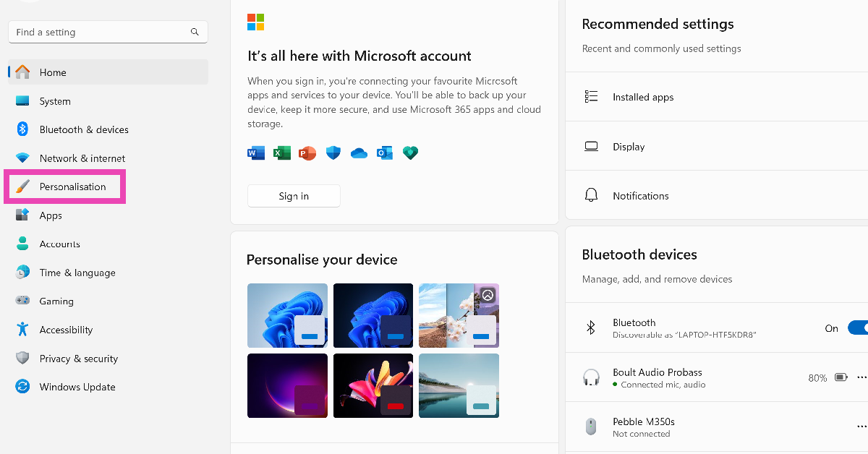Image resolution: width=868 pixels, height=454 pixels.
Task: Open Notifications recommended setting
Action: (640, 196)
